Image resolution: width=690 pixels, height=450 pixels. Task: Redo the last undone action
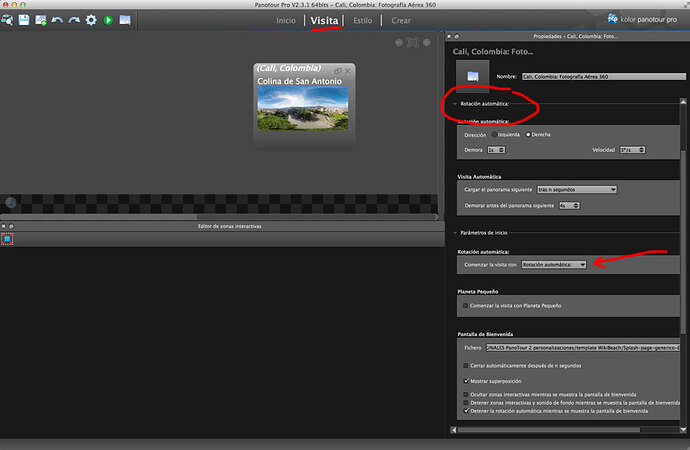74,20
